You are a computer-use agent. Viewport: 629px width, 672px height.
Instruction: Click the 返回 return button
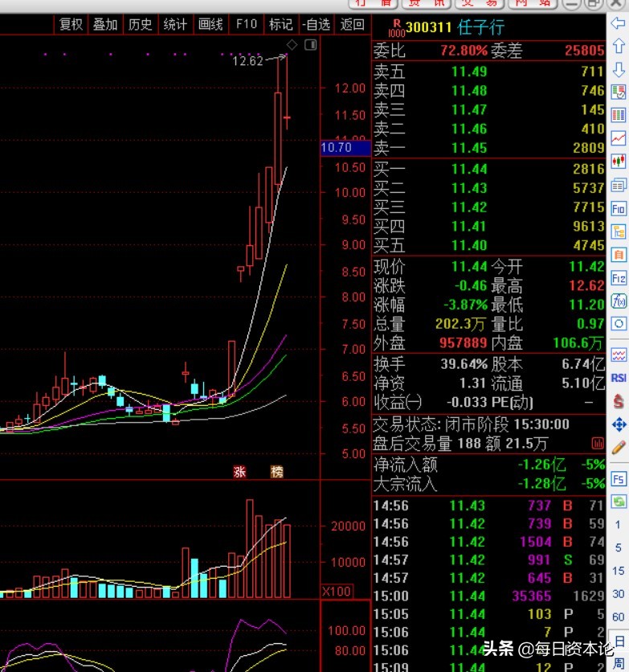[x=352, y=24]
